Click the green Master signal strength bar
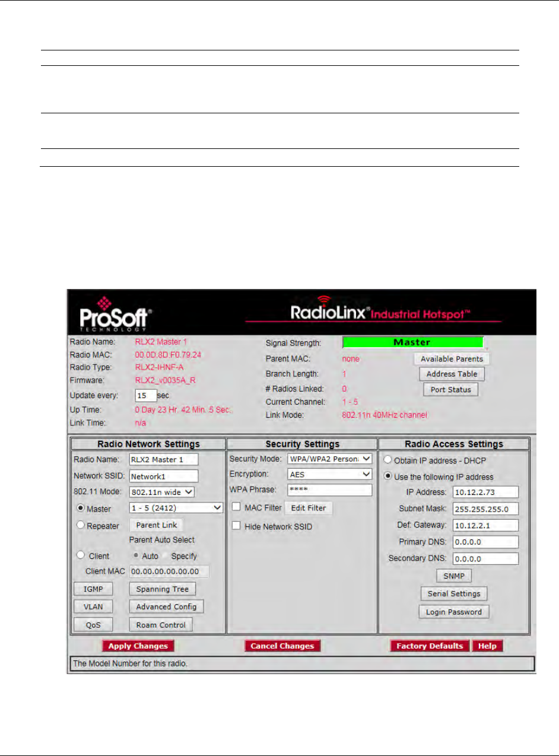This screenshot has height=756, width=559. click(413, 342)
